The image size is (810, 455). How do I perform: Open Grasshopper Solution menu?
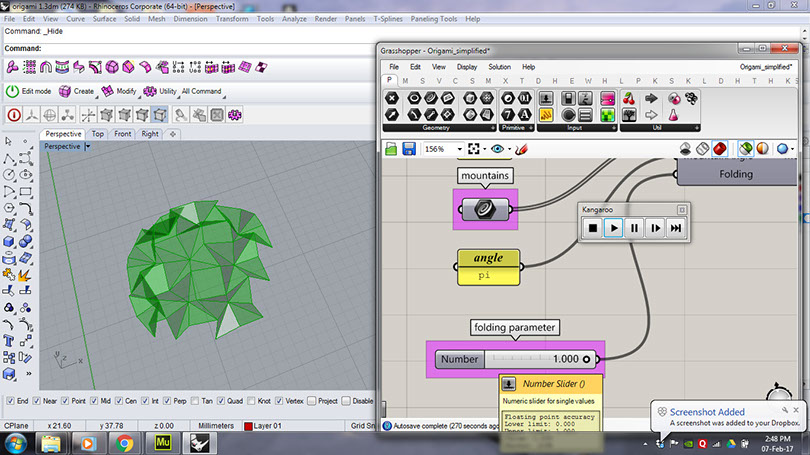tap(500, 67)
